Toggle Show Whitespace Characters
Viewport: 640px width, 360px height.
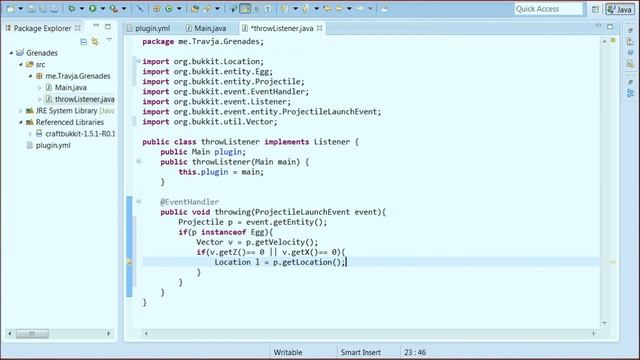(268, 9)
